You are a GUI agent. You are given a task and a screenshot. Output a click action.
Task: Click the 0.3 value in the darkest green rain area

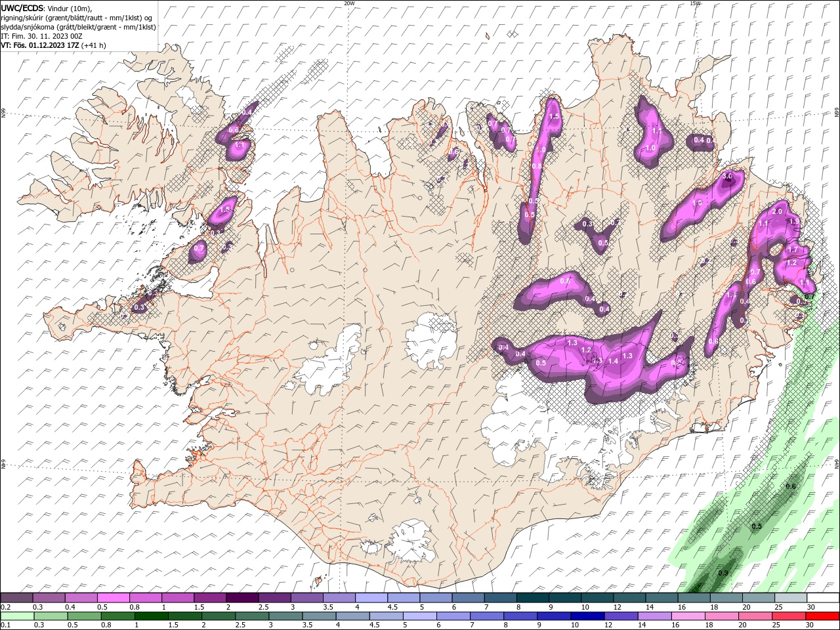pyautogui.click(x=723, y=573)
